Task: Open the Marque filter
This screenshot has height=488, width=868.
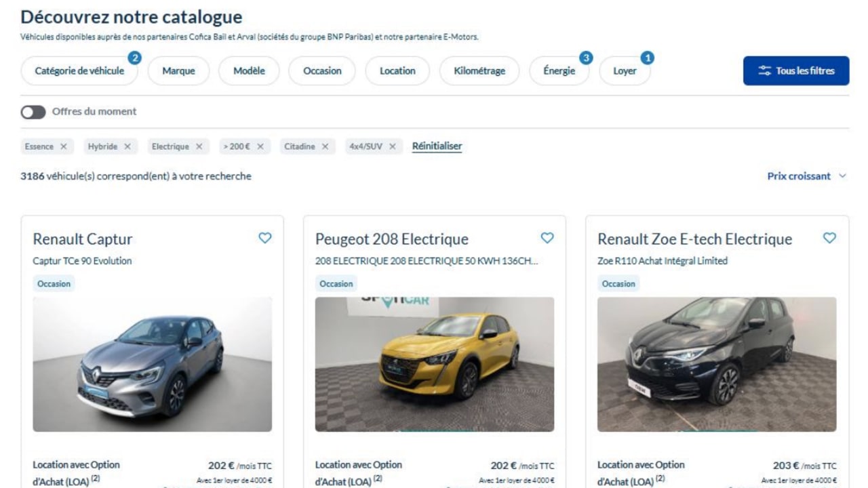Action: click(178, 70)
